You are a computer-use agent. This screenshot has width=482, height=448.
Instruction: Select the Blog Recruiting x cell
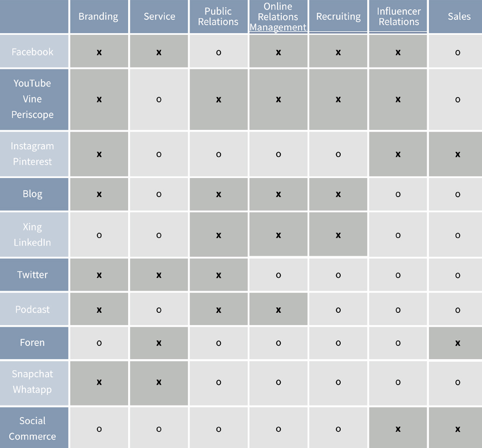tap(338, 194)
